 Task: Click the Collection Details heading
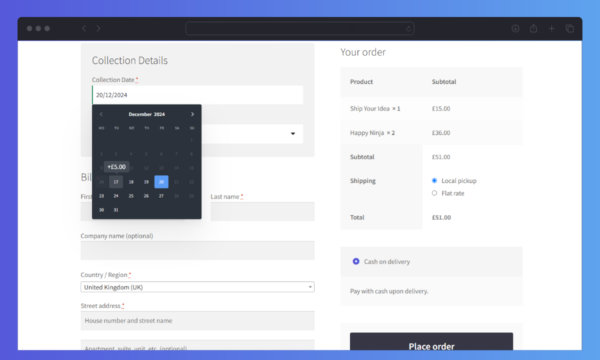tap(130, 60)
